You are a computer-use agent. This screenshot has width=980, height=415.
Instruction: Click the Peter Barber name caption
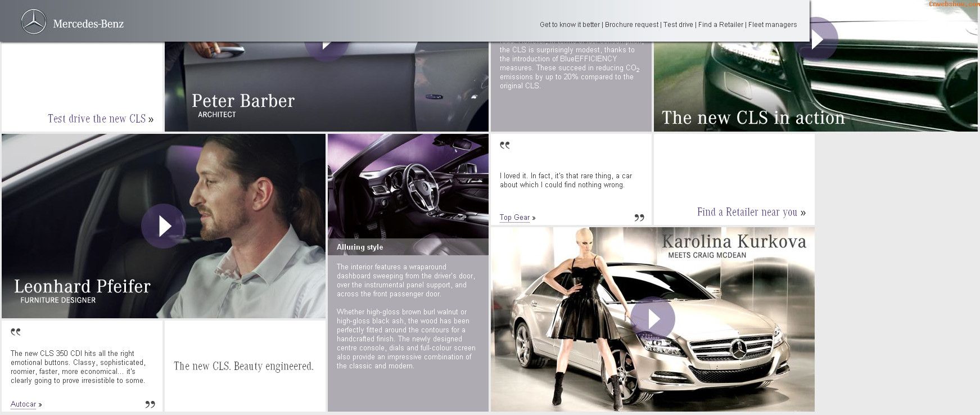(x=243, y=101)
